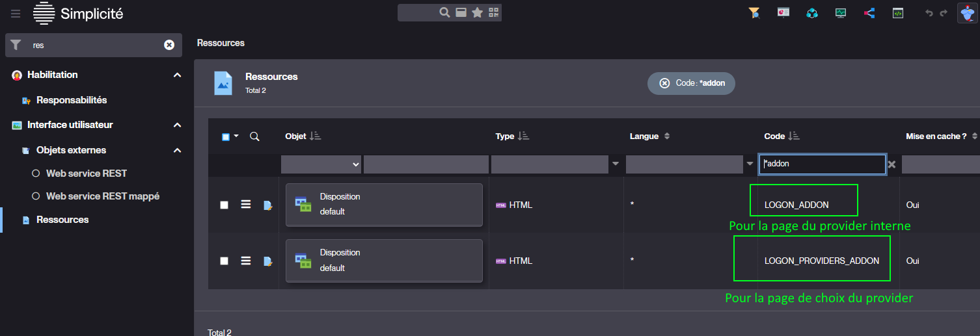The image size is (980, 336).
Task: Tick the checkbox for LOGON_PROVIDERS_ADDON row
Action: (x=225, y=261)
